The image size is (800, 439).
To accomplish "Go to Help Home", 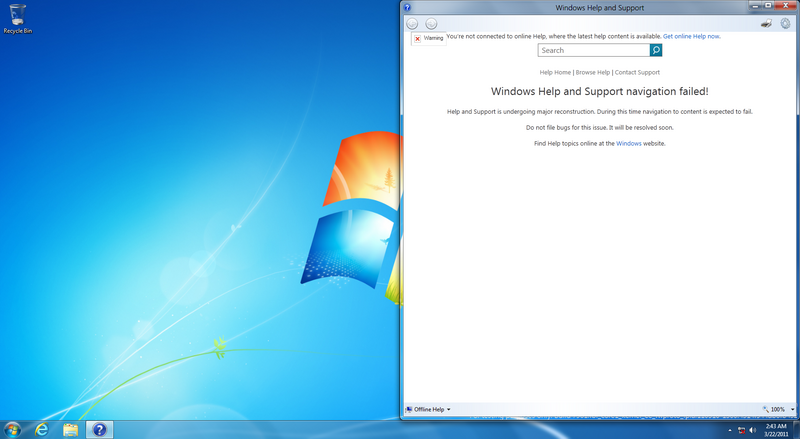I will pos(555,72).
